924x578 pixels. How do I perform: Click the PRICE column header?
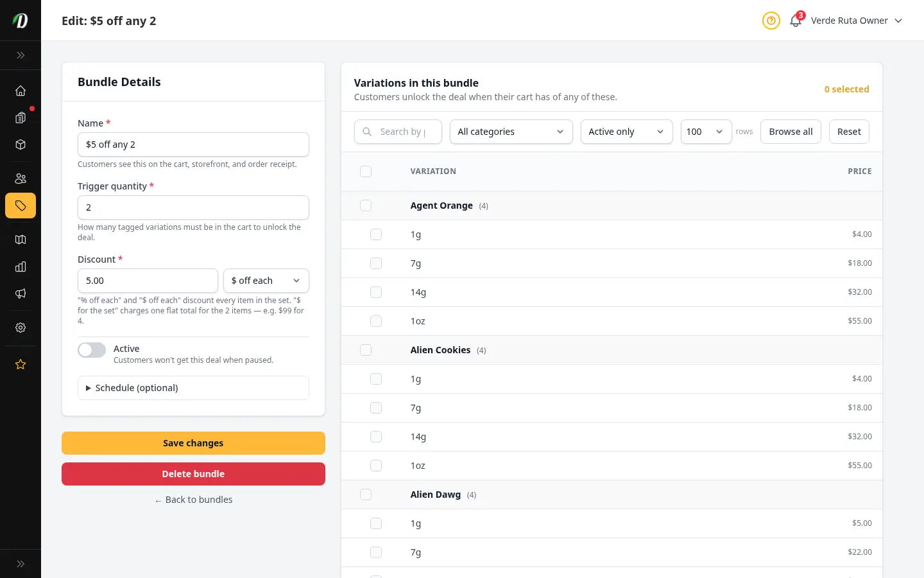click(860, 171)
